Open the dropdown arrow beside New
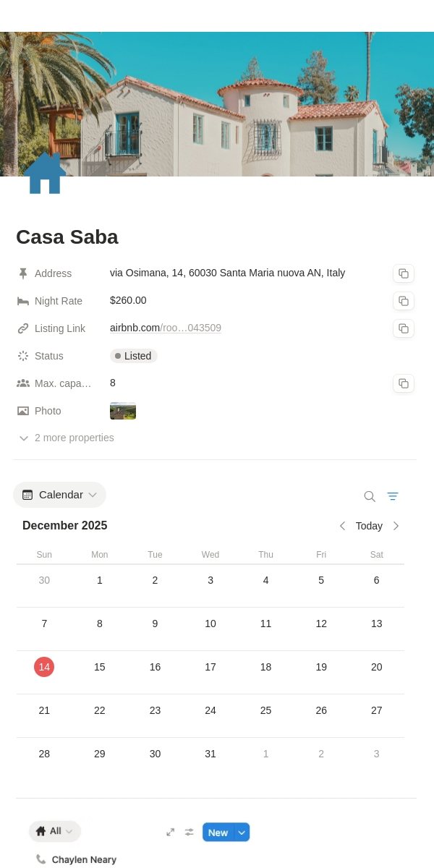Screen dimensions: 434x868 (x=242, y=833)
